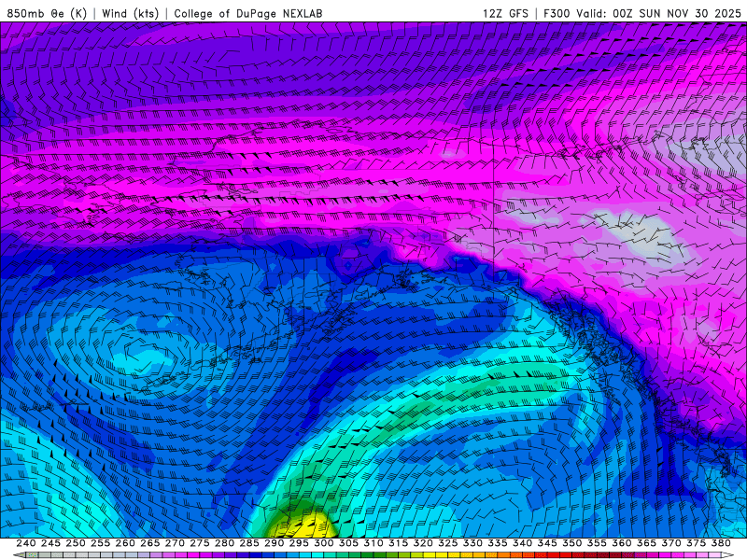Click the 290 scale label
Viewport: 747px width, 560px height.
pyautogui.click(x=274, y=543)
